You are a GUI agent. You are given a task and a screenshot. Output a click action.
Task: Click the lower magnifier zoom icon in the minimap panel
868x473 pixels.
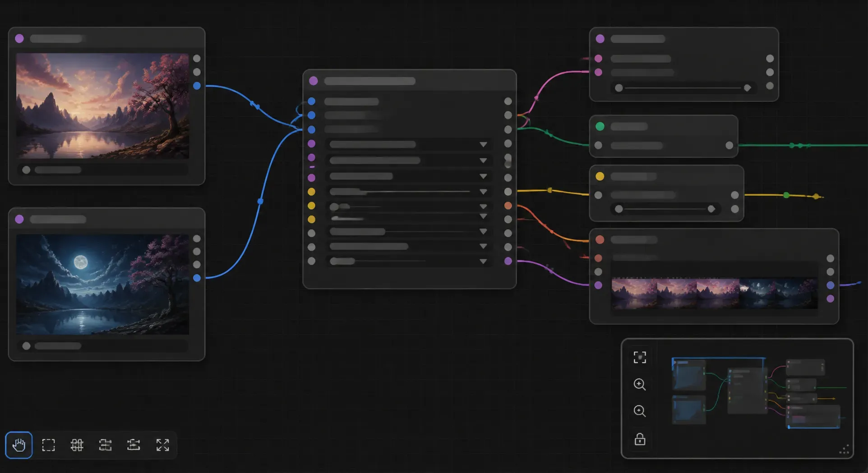[x=640, y=411]
